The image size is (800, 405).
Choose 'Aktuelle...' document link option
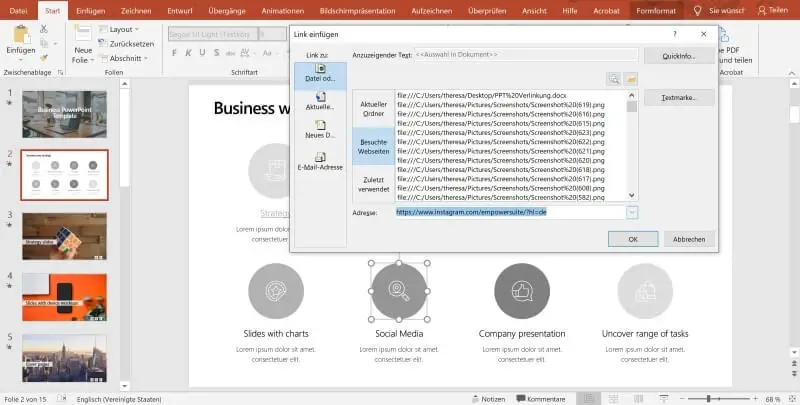[x=320, y=101]
